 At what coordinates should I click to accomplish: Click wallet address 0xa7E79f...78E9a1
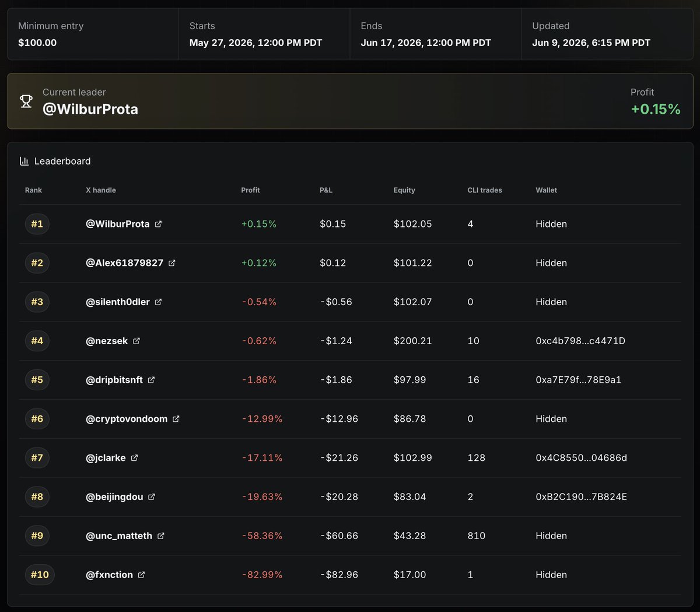579,380
